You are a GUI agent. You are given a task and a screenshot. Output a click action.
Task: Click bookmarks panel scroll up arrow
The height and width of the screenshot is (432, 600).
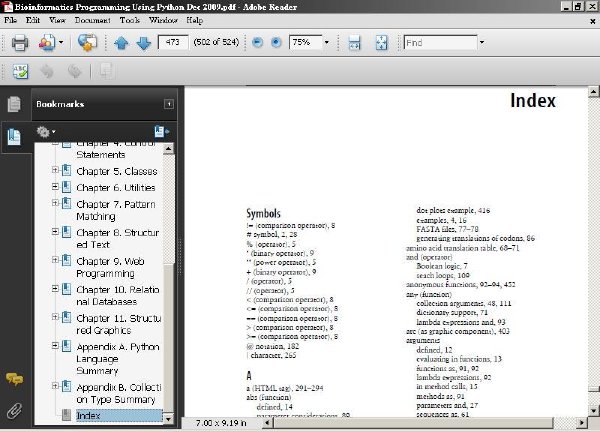168,148
